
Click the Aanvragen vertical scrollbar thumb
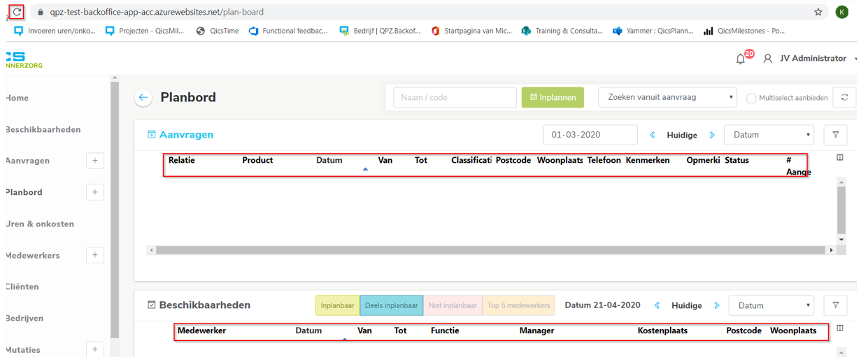[x=841, y=210]
